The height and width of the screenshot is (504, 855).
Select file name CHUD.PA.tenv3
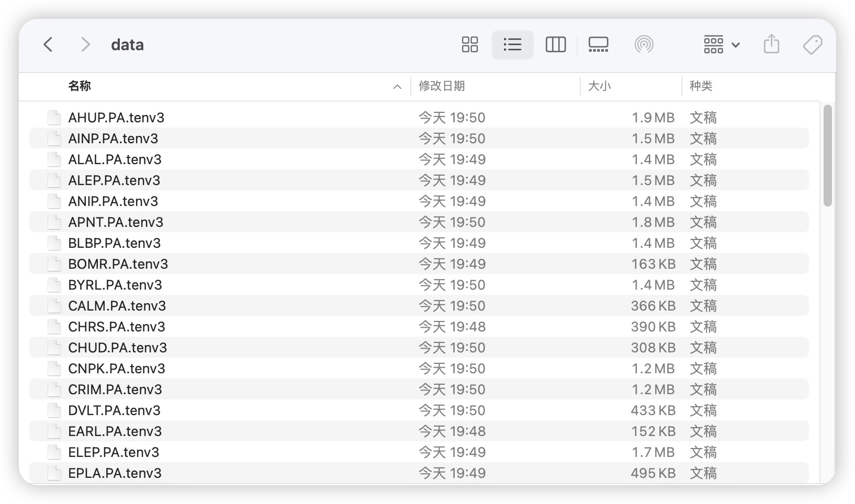click(118, 348)
